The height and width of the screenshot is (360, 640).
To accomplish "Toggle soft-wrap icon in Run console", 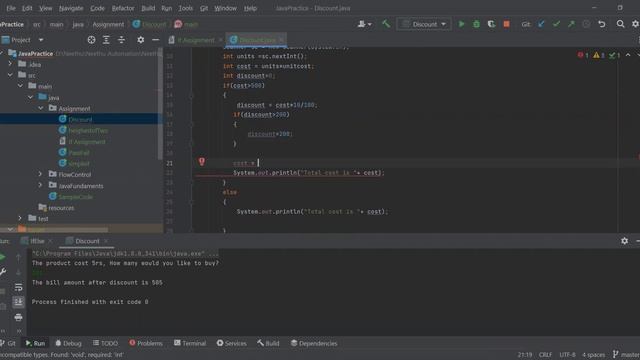I will pyautogui.click(x=18, y=287).
